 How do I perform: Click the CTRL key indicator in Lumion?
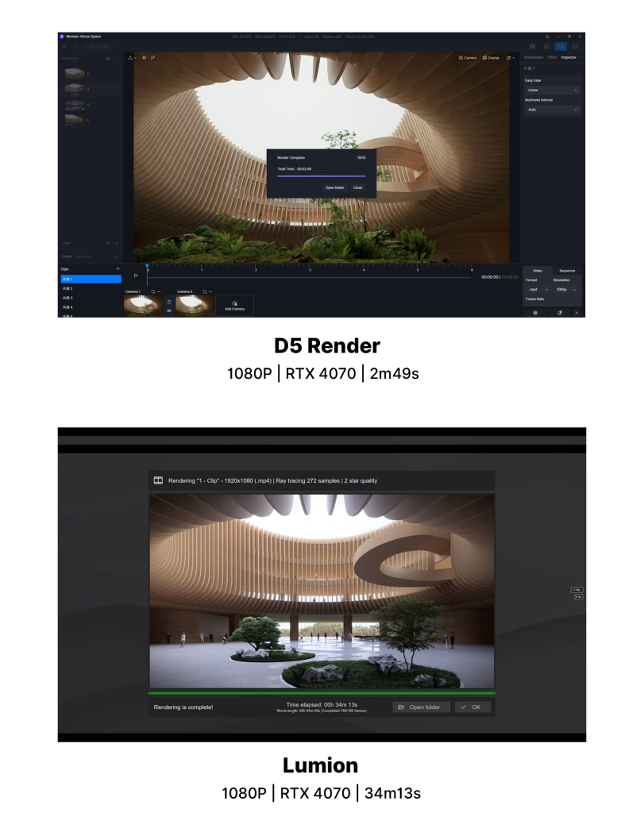coord(577,590)
